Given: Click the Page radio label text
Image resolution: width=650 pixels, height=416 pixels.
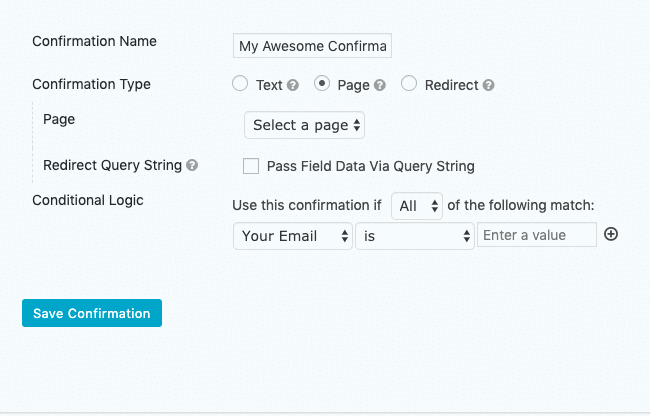Looking at the screenshot, I should (x=353, y=86).
